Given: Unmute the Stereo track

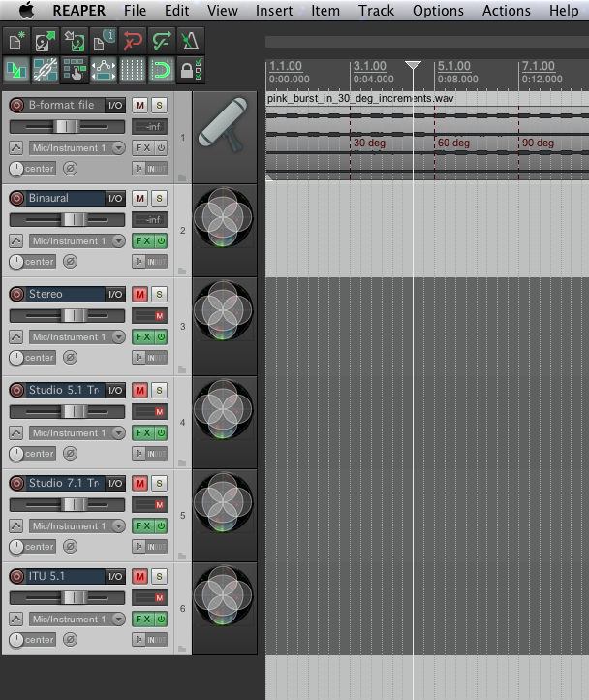Looking at the screenshot, I should point(140,294).
